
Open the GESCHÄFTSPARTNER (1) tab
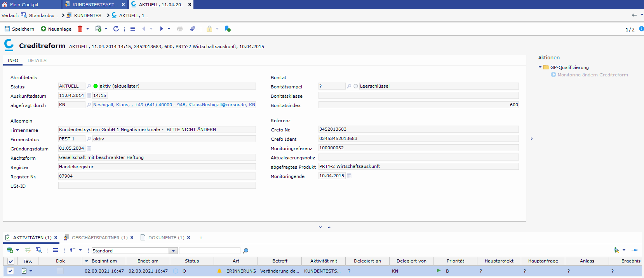point(99,238)
